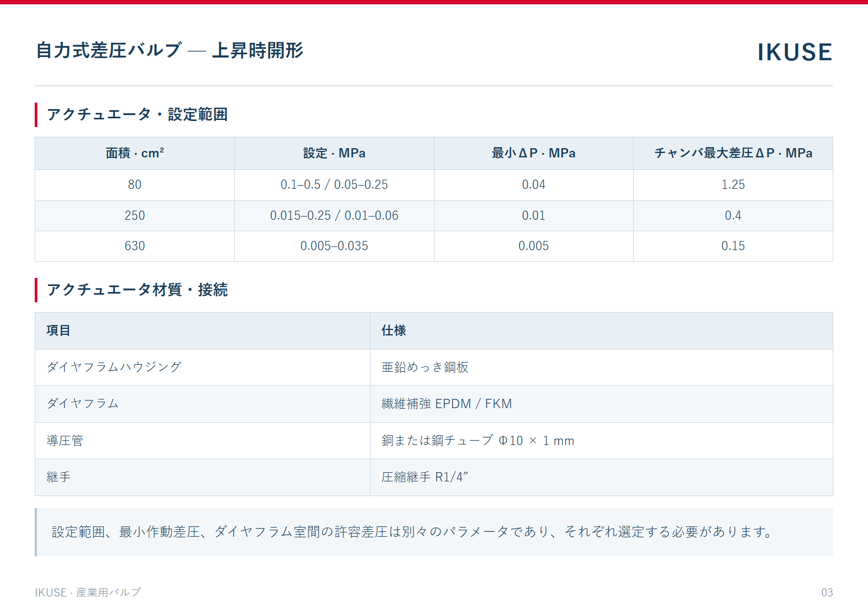
Task: Select the area cell 80
Action: pyautogui.click(x=135, y=185)
